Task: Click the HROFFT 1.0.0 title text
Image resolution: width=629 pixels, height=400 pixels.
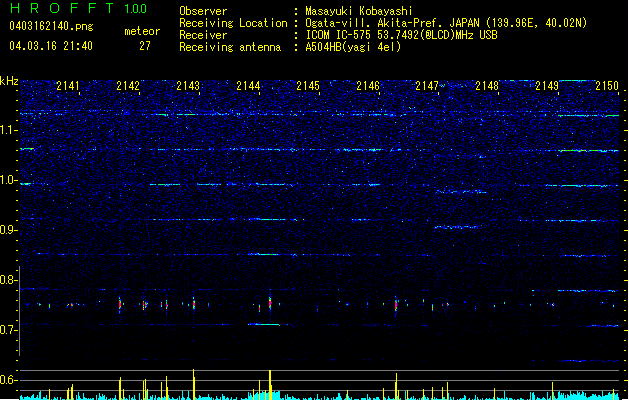Action: tap(78, 8)
